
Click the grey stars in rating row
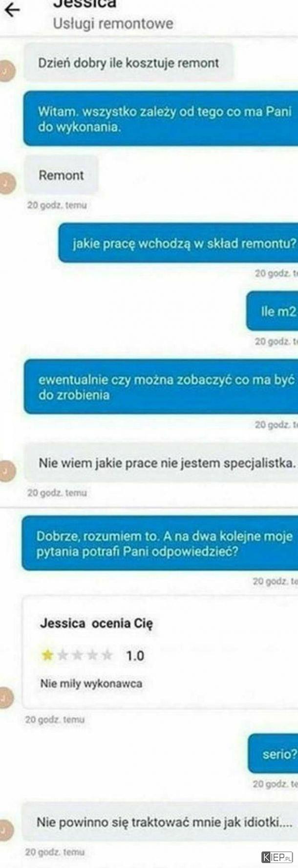click(85, 655)
